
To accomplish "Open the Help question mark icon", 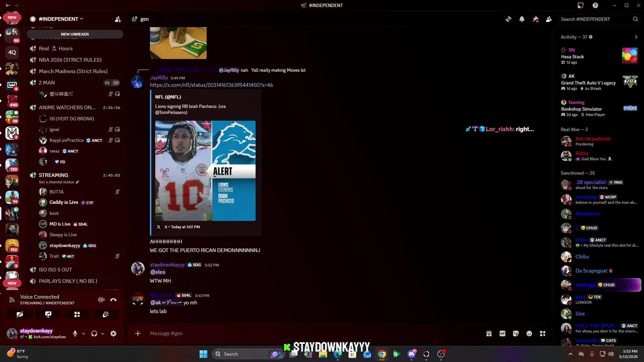I will (595, 6).
